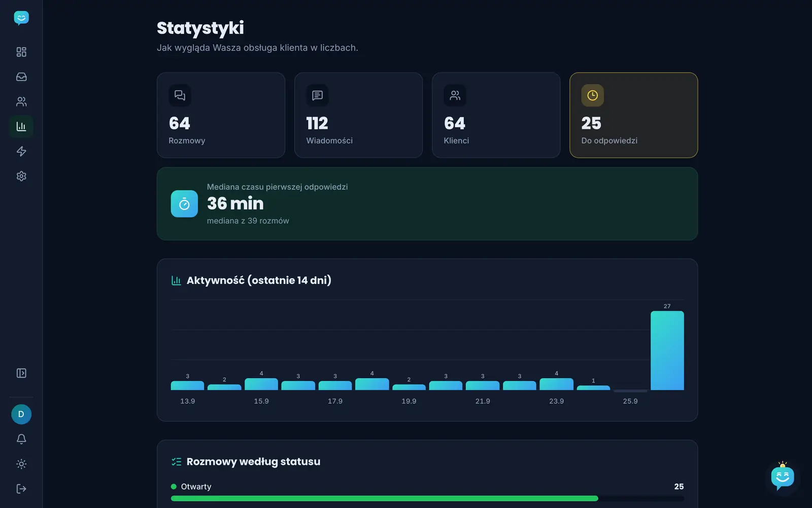Click the app logo in sidebar
812x508 pixels.
(21, 18)
